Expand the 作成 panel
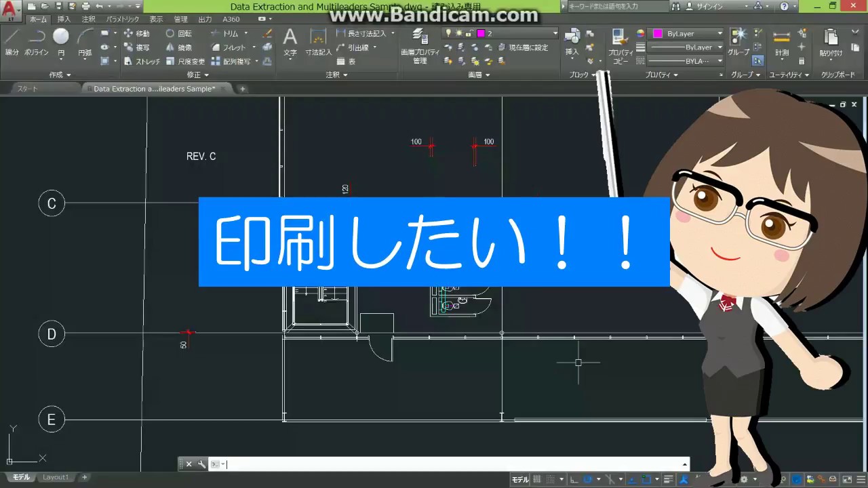 pos(60,75)
